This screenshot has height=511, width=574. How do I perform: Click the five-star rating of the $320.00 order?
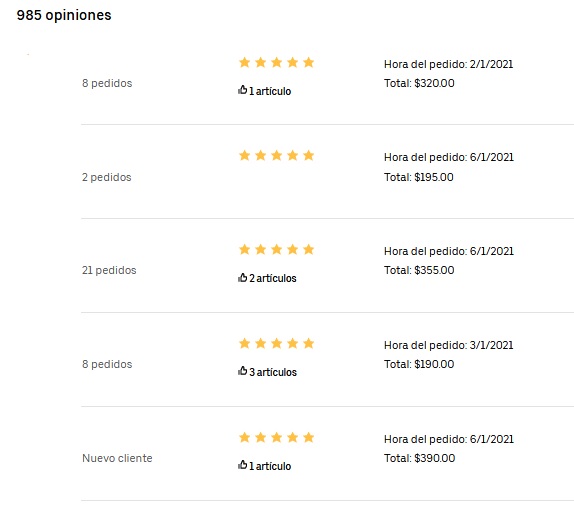point(276,63)
